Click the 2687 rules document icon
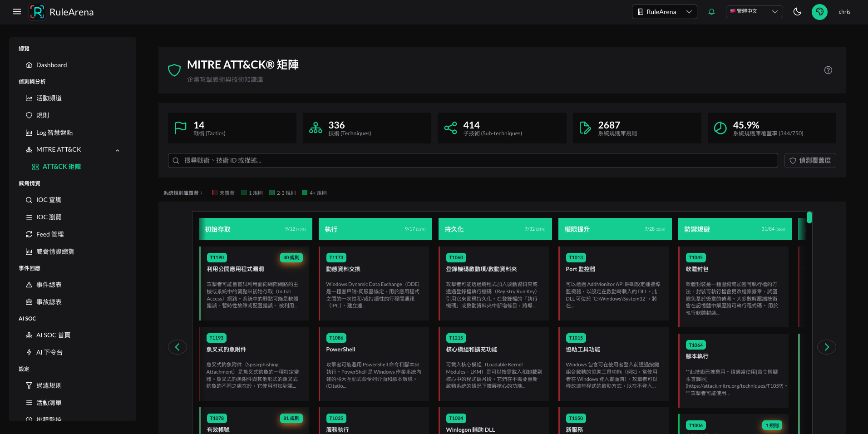868x434 pixels. pos(585,128)
